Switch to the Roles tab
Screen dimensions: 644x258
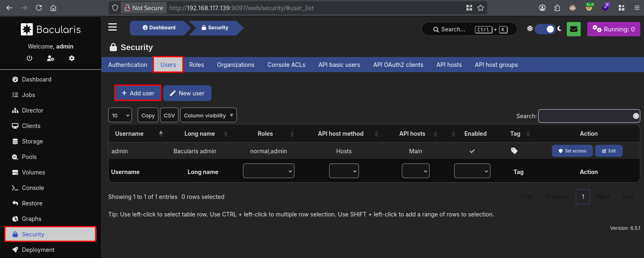coord(196,65)
